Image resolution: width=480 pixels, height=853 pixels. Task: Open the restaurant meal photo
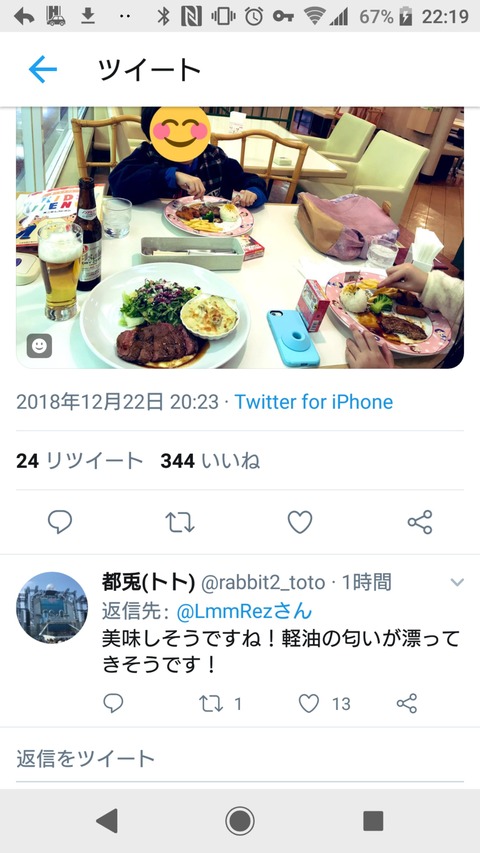(240, 238)
